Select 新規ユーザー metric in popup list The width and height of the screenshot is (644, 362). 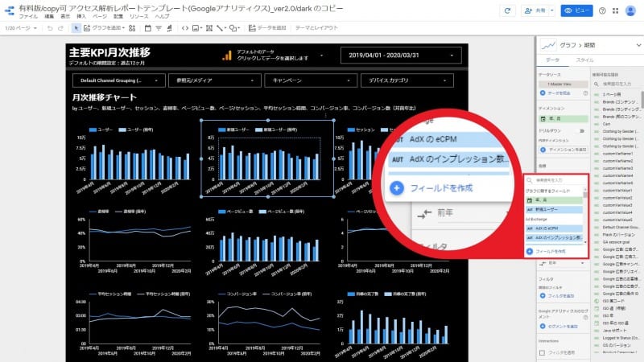click(554, 210)
